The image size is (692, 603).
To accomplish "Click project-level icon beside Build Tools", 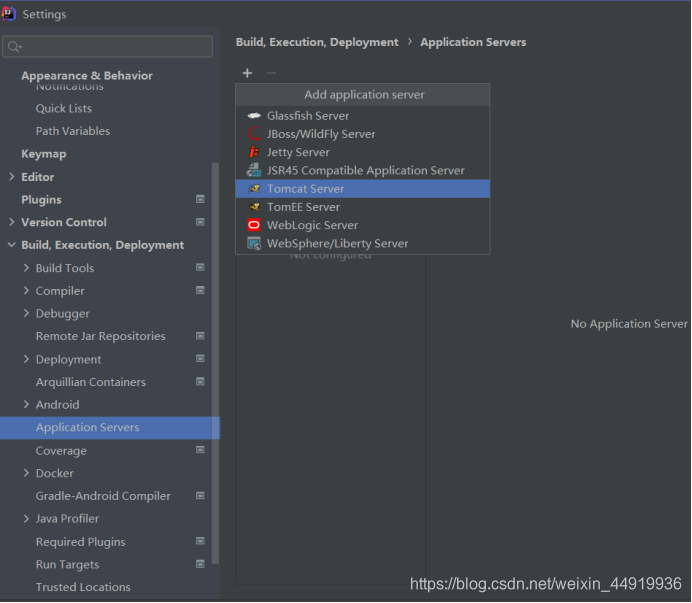I will [200, 268].
